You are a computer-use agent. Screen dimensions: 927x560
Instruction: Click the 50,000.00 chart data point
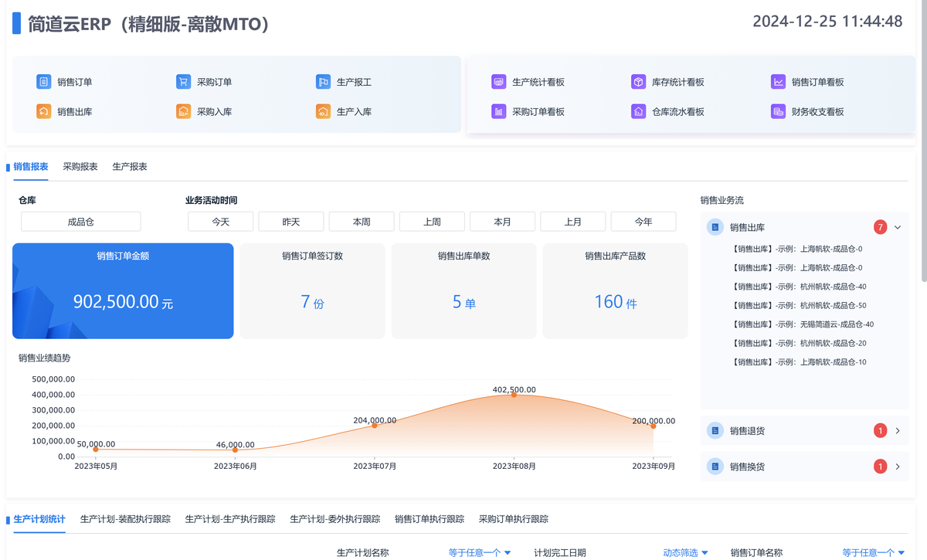pyautogui.click(x=96, y=449)
